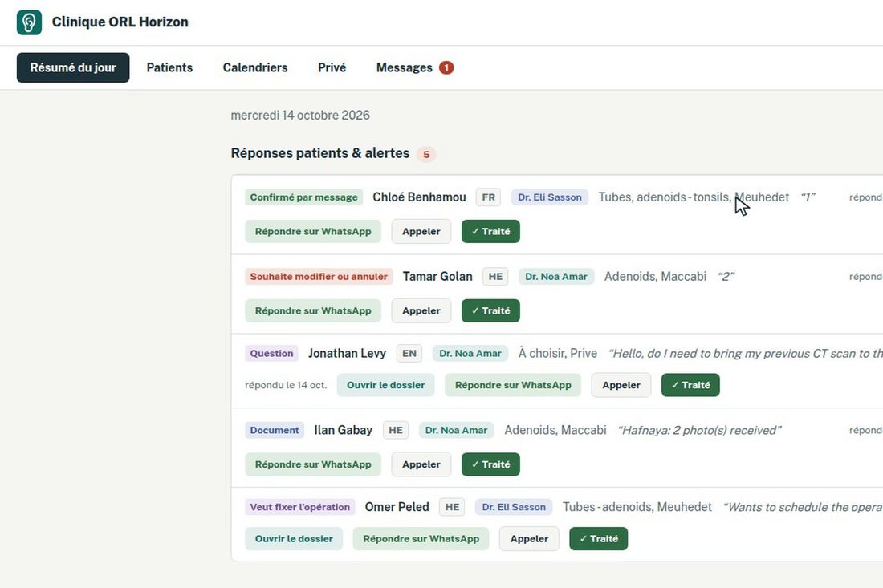Call Omer Peled with Appeler
883x588 pixels.
tap(529, 538)
